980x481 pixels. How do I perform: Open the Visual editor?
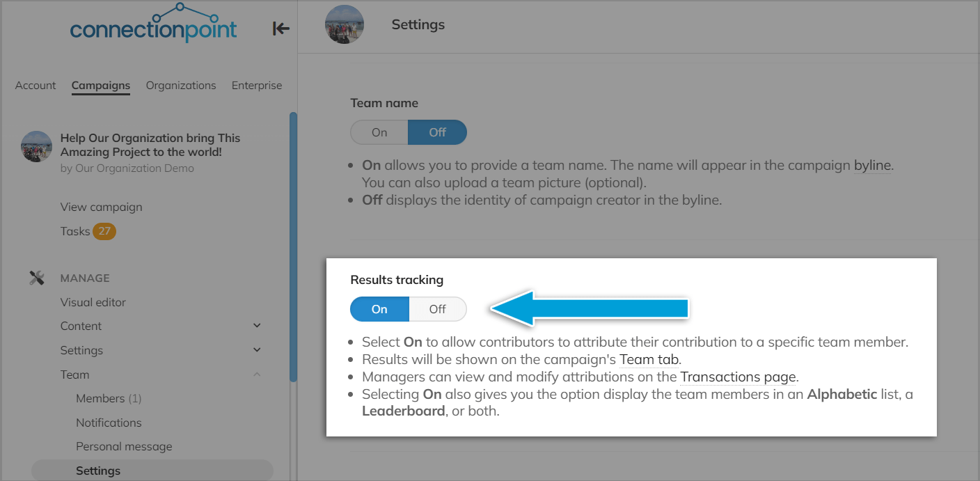point(93,302)
